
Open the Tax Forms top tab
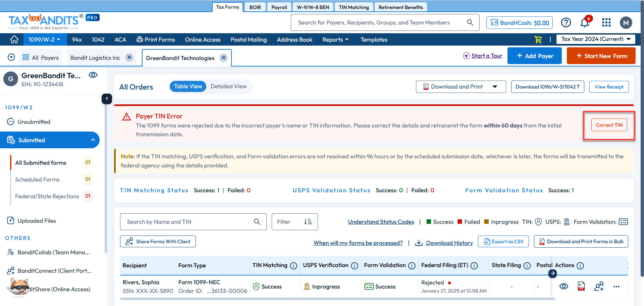click(x=227, y=7)
